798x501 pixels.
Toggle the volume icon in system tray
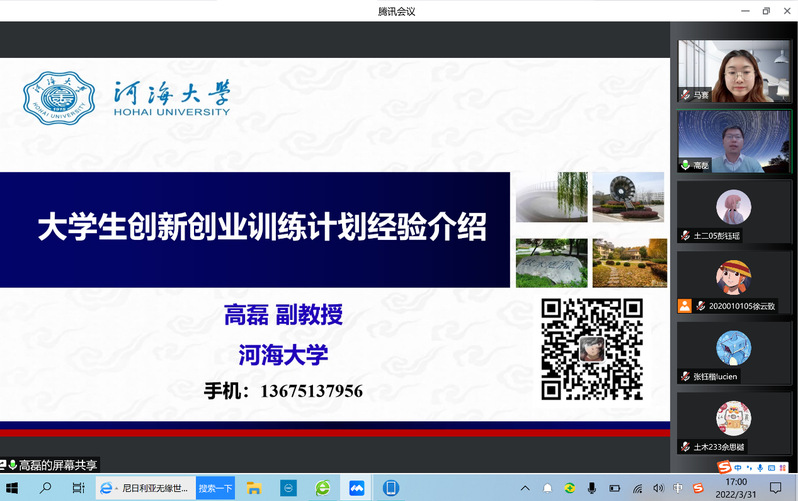click(x=658, y=488)
